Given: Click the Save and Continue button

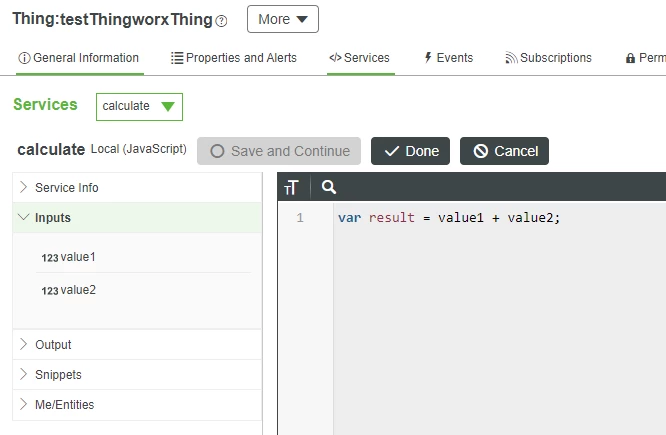Looking at the screenshot, I should click(279, 151).
